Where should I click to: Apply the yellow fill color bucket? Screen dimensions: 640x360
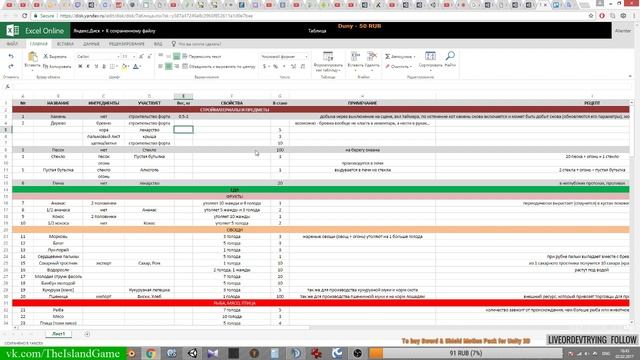click(x=125, y=66)
